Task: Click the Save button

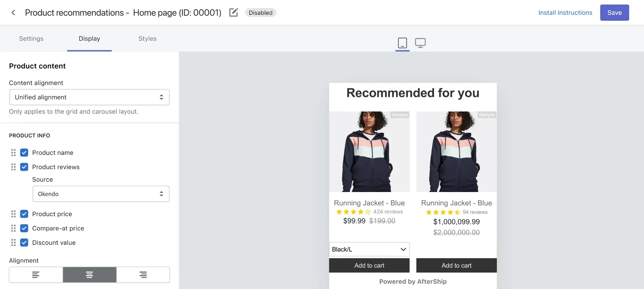Action: pyautogui.click(x=614, y=12)
